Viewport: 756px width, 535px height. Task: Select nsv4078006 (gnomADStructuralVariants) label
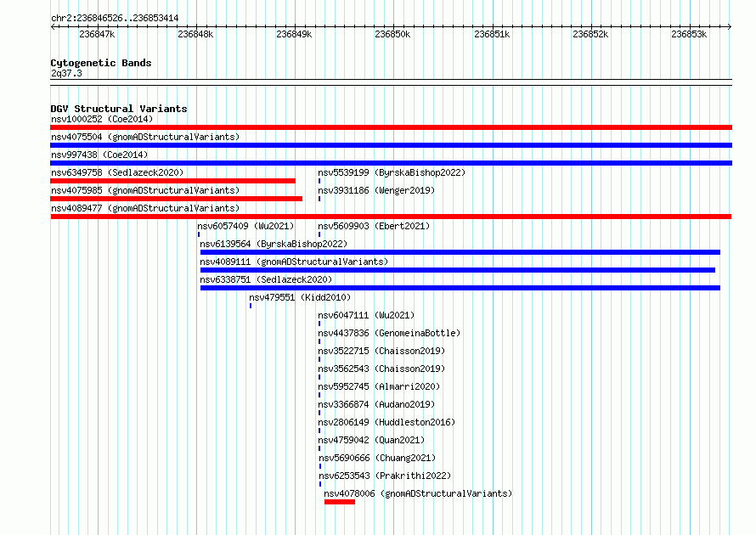(418, 493)
